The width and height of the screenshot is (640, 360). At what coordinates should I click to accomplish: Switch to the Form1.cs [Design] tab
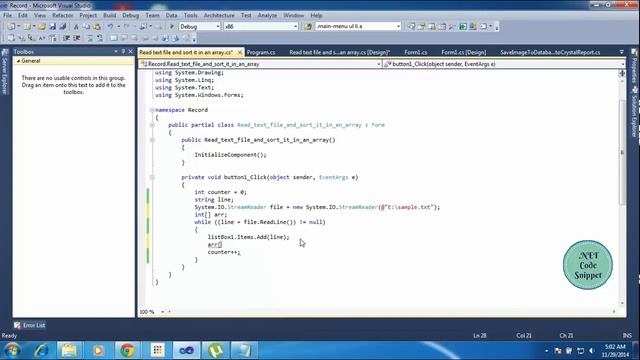[464, 52]
